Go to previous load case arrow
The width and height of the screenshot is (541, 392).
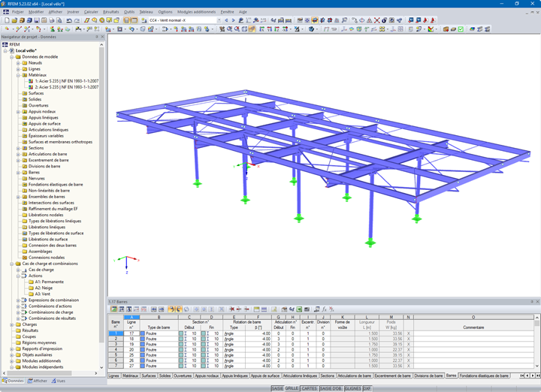pyautogui.click(x=226, y=20)
